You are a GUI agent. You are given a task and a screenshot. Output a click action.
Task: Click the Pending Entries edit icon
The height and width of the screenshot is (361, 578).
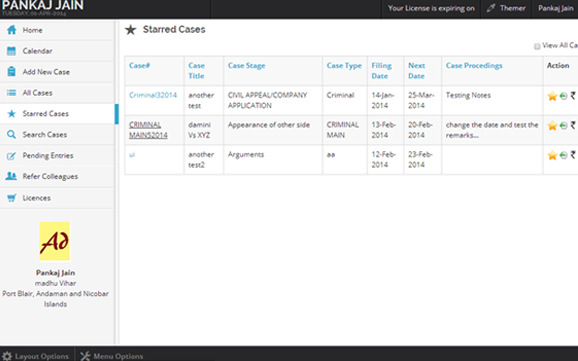pyautogui.click(x=12, y=156)
